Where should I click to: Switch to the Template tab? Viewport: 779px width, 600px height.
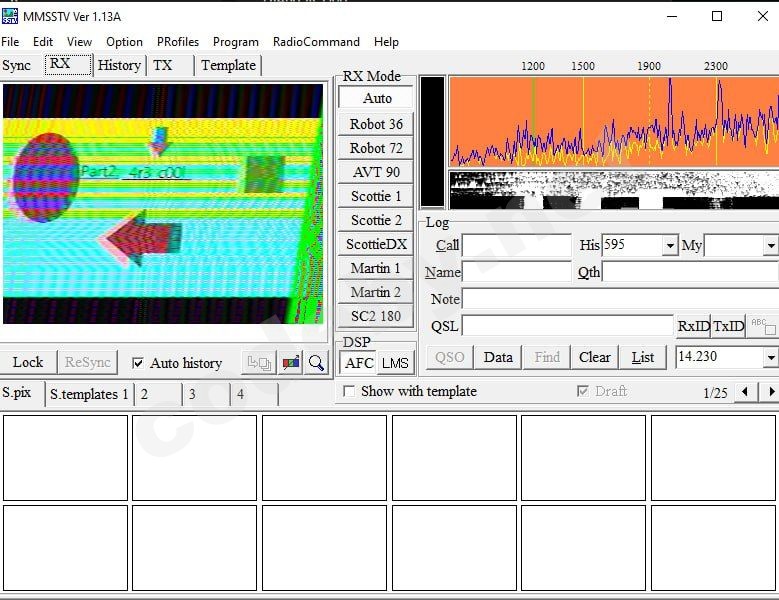[229, 65]
